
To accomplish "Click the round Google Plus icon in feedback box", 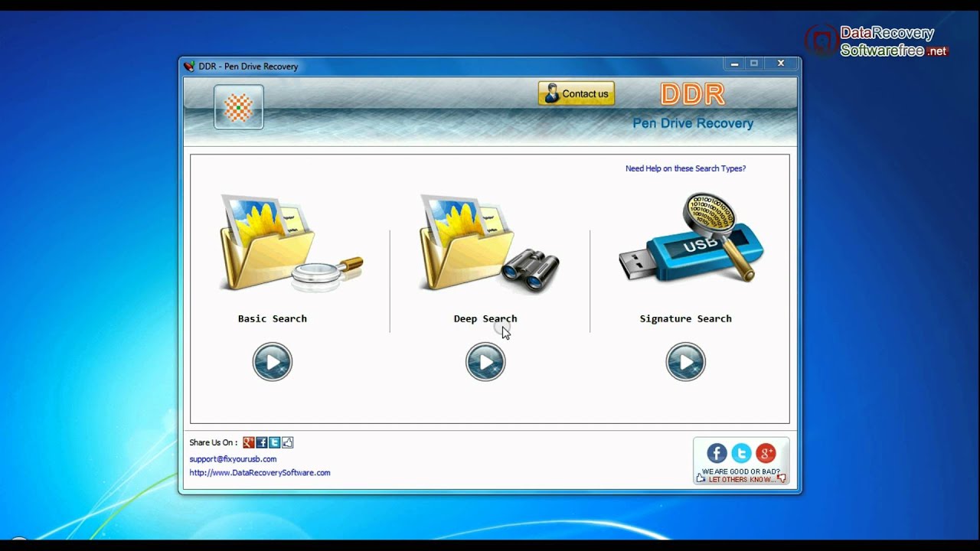I will coord(766,453).
